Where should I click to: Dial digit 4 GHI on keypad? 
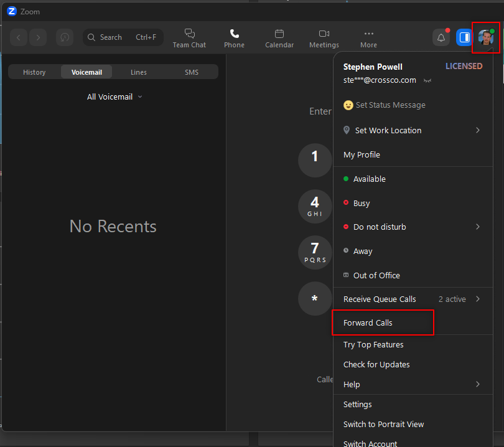[x=315, y=206]
